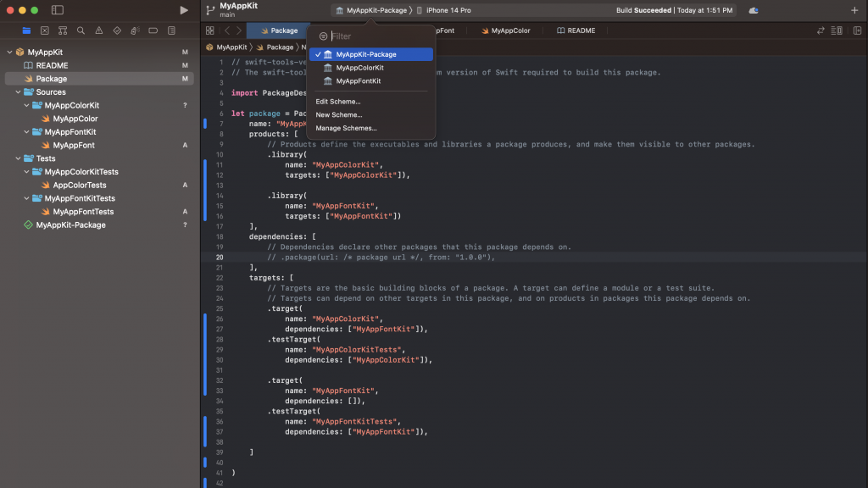Collapse the MyAppColorKitTests folder
Image resolution: width=868 pixels, height=488 pixels.
pyautogui.click(x=26, y=171)
